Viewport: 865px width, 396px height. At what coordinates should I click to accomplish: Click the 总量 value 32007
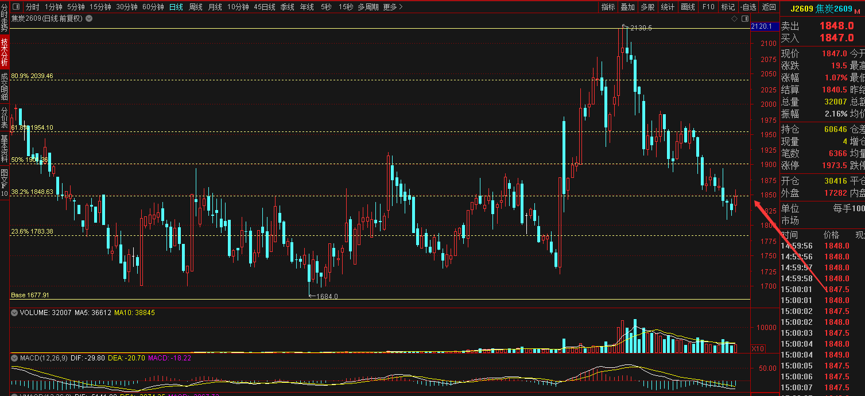836,101
